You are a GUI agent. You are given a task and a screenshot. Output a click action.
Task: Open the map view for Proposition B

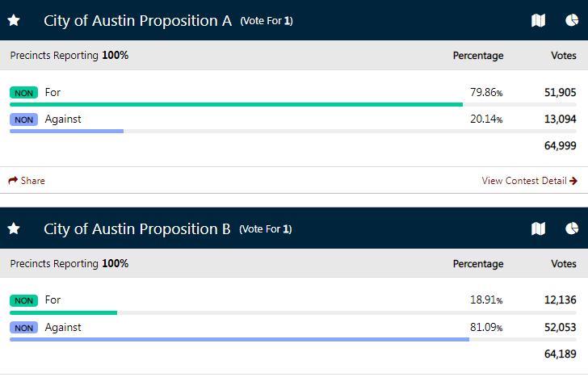pos(538,228)
